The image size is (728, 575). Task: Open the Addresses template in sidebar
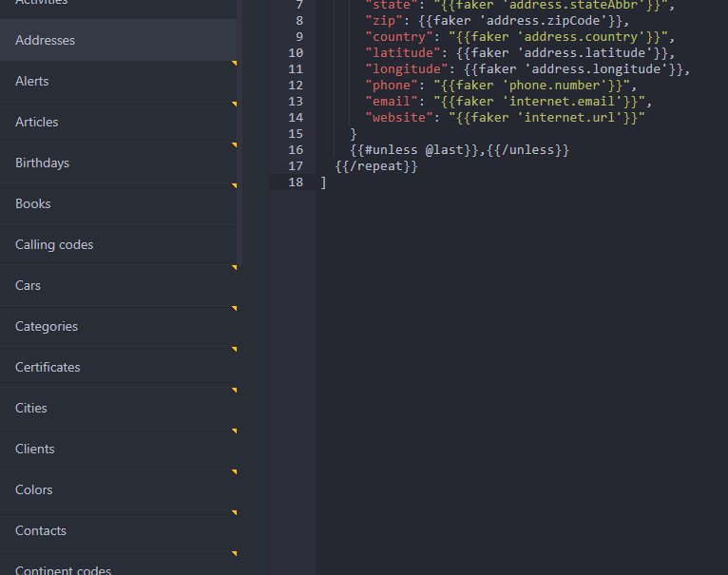click(x=46, y=40)
